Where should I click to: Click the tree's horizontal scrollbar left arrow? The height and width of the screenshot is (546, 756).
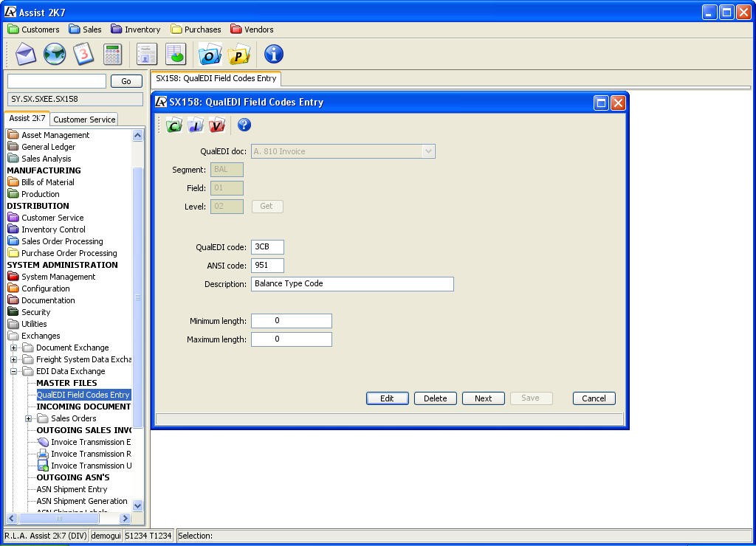tap(12, 519)
